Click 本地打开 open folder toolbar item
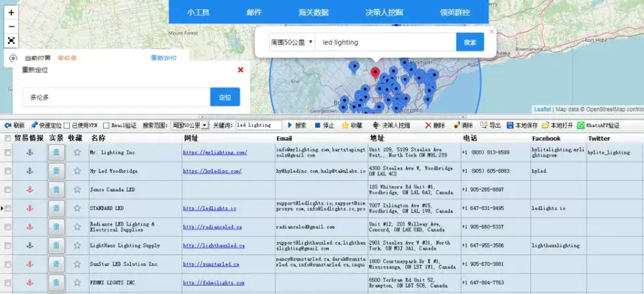This screenshot has height=294, width=644. click(557, 125)
